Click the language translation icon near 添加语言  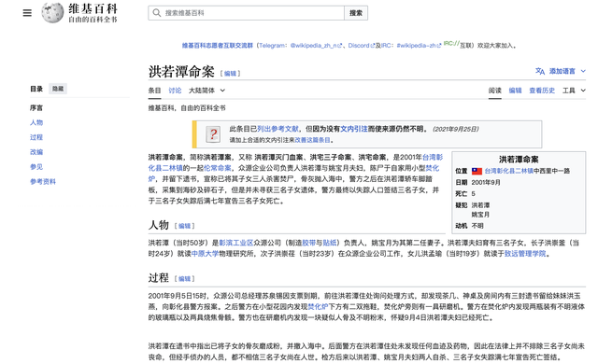(x=540, y=71)
